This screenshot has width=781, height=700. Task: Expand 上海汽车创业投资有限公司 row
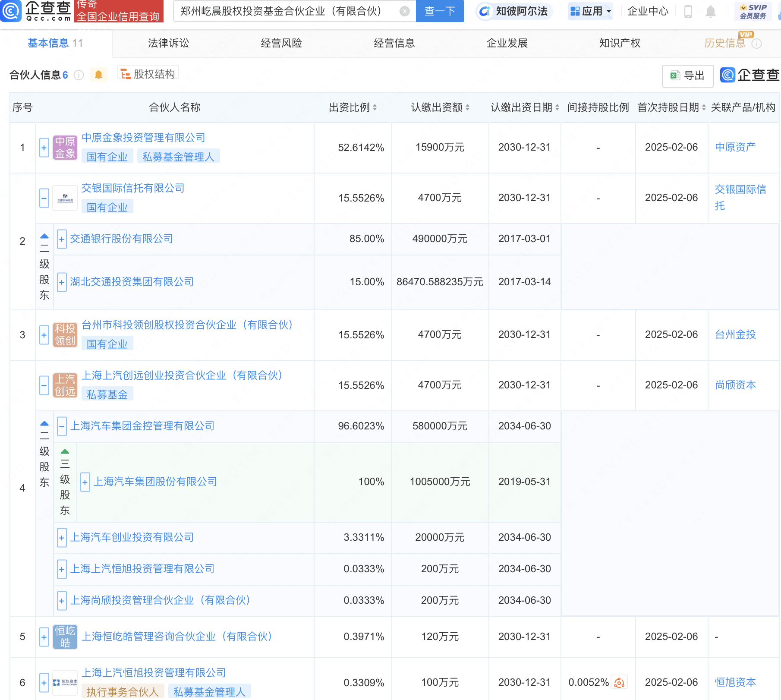pos(62,538)
